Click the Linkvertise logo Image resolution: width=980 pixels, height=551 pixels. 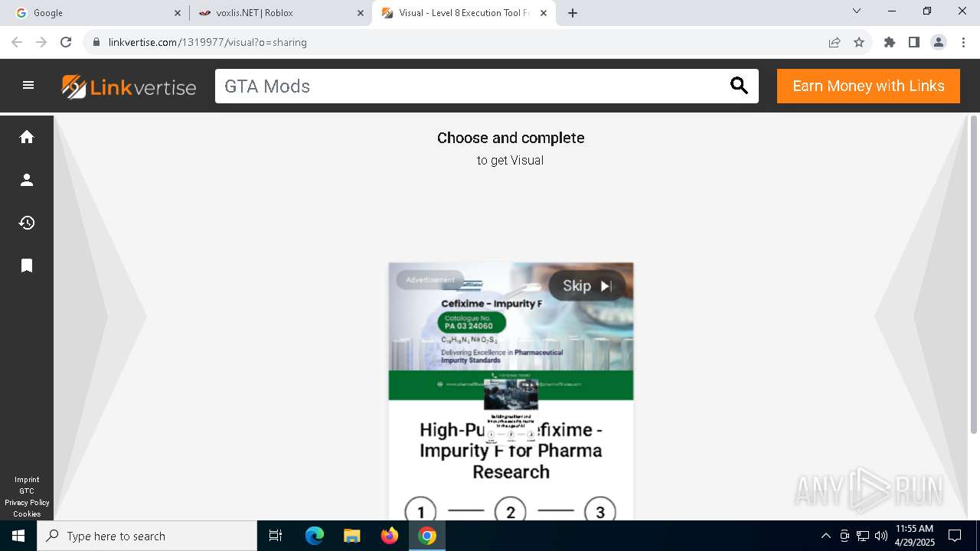[x=129, y=86]
